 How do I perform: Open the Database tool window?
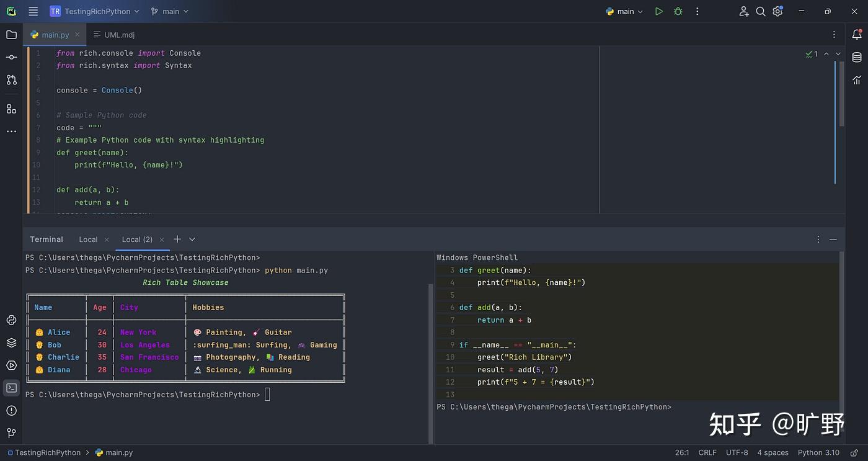click(x=857, y=57)
